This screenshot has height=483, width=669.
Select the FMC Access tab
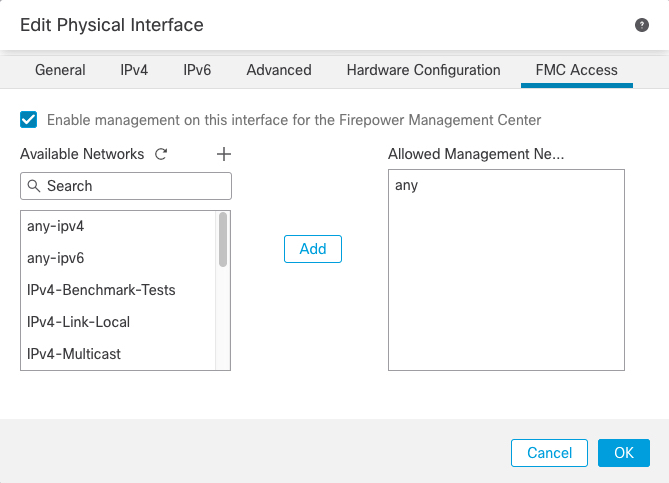click(x=577, y=70)
